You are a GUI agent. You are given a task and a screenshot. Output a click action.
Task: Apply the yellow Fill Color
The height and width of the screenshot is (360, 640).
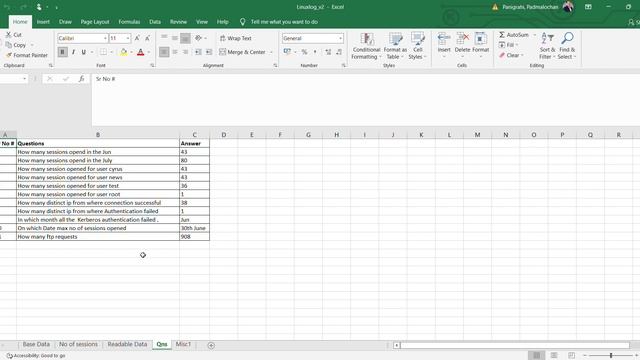[x=124, y=52]
